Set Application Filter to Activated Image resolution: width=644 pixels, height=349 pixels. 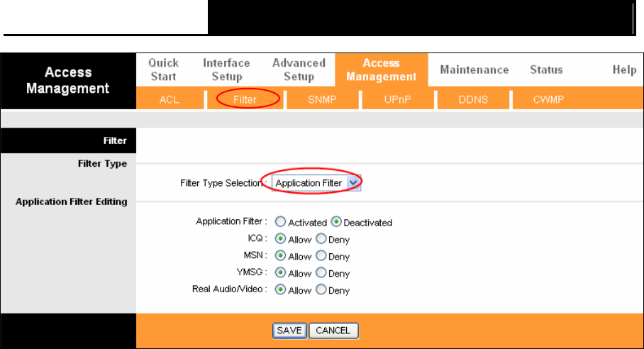click(281, 222)
